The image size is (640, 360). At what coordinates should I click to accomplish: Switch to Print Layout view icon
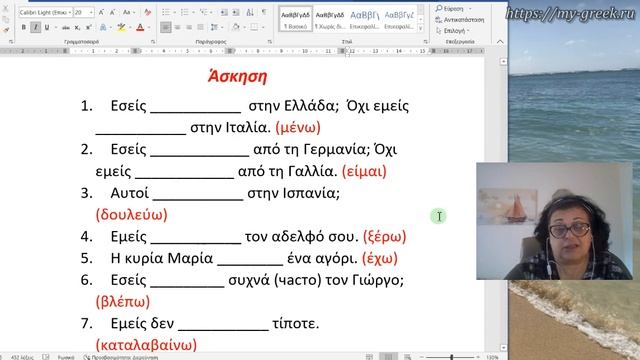tap(388, 357)
